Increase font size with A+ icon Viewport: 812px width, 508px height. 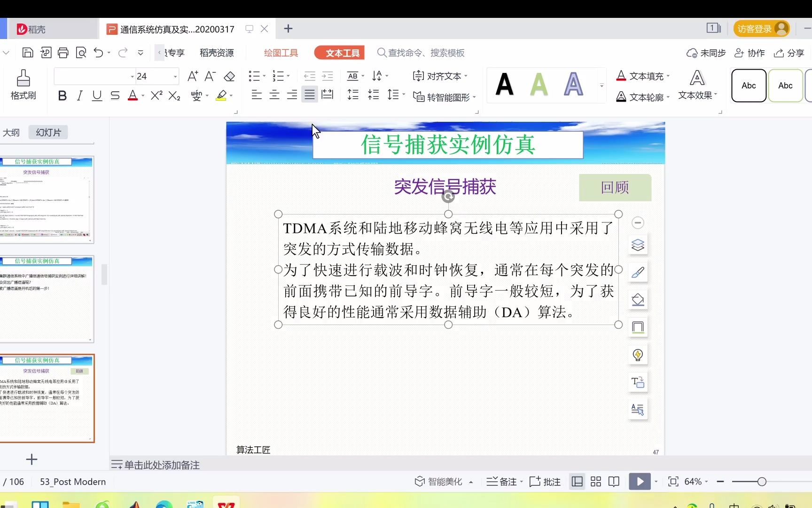point(193,76)
